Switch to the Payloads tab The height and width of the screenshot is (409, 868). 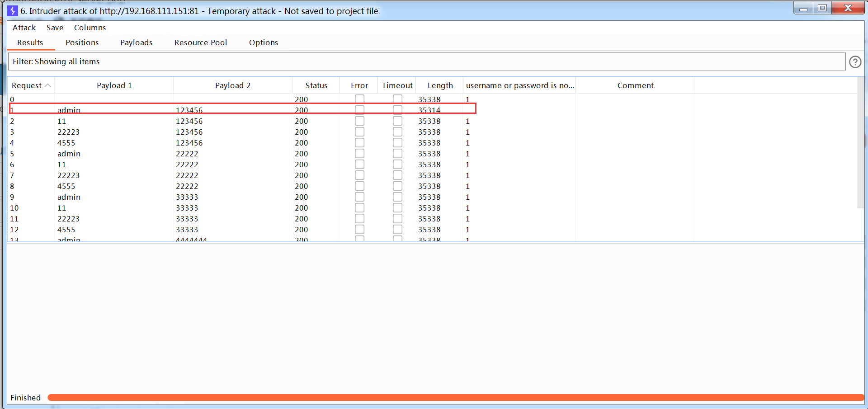[136, 42]
